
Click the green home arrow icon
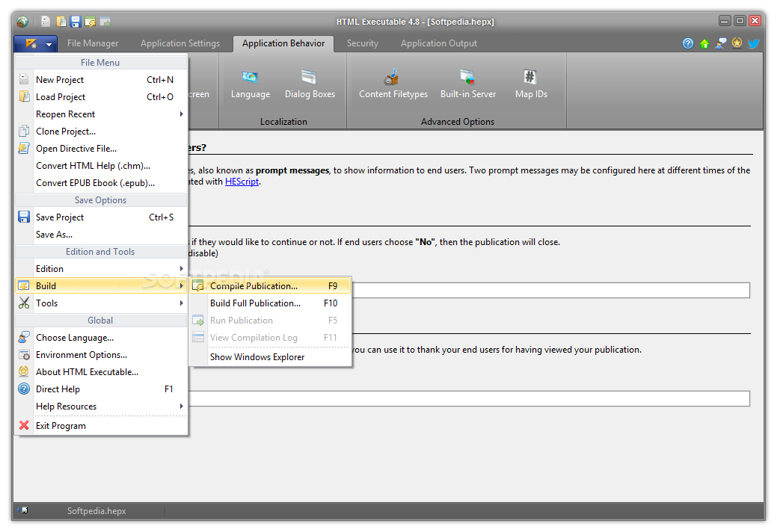704,43
